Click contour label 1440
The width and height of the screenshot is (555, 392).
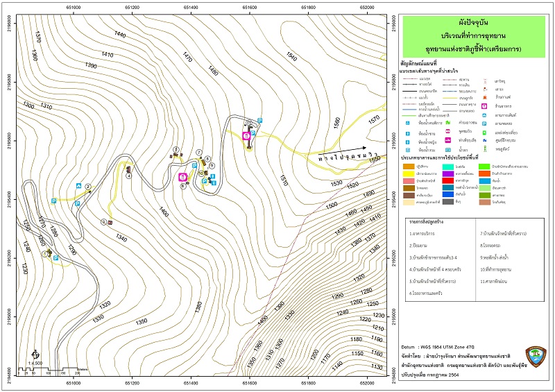point(120,34)
